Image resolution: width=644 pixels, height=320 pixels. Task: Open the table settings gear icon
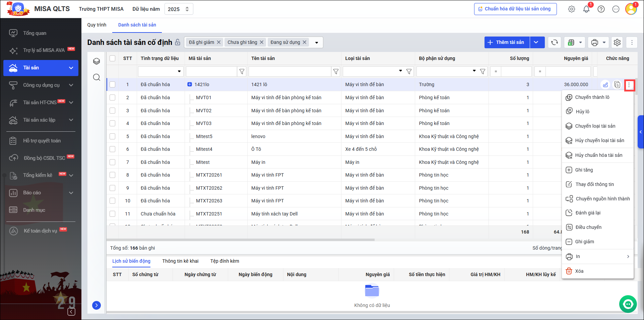click(x=617, y=43)
